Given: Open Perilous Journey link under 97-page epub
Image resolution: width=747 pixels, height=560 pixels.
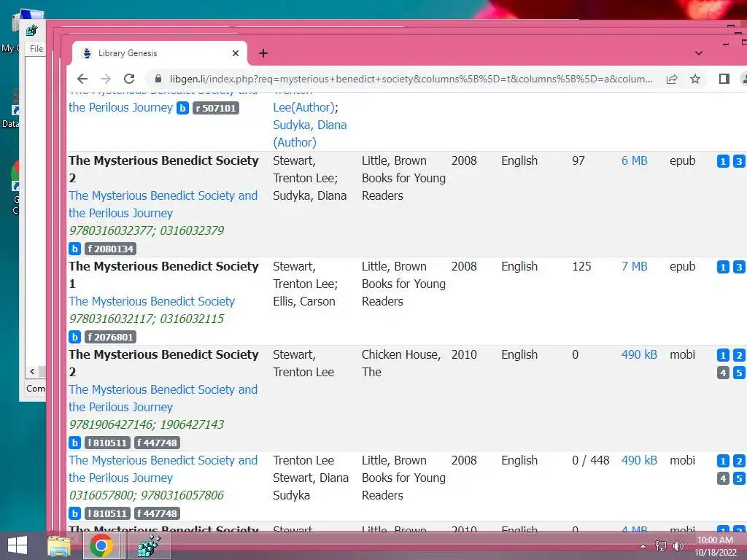Looking at the screenshot, I should coord(163,204).
